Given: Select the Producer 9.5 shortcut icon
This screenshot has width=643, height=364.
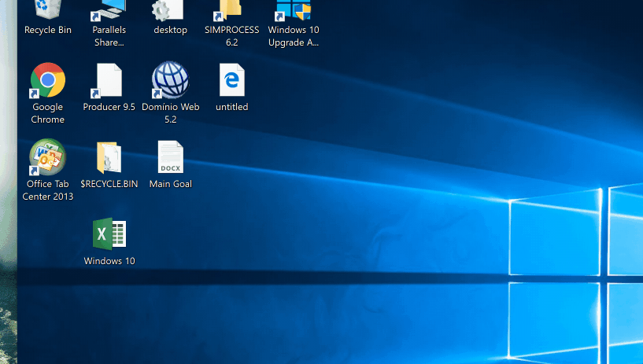Looking at the screenshot, I should pyautogui.click(x=109, y=80).
